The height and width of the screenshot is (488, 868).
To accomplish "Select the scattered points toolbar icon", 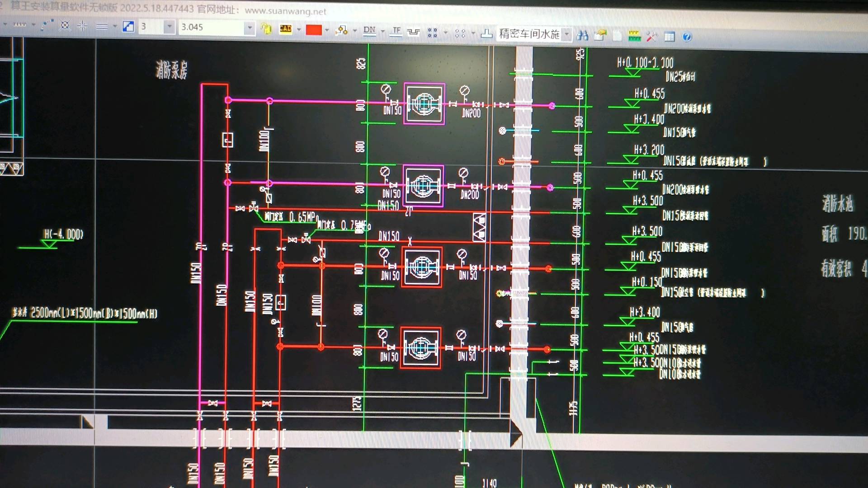I will click(47, 25).
